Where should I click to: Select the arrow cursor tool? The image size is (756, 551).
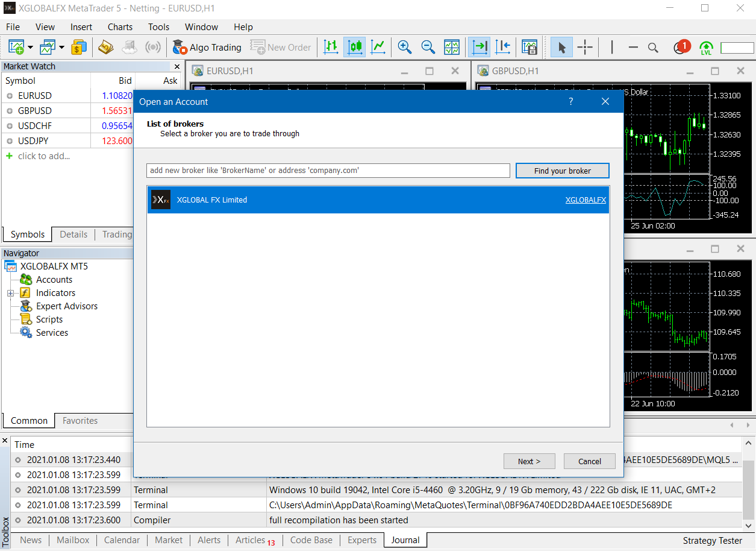562,47
